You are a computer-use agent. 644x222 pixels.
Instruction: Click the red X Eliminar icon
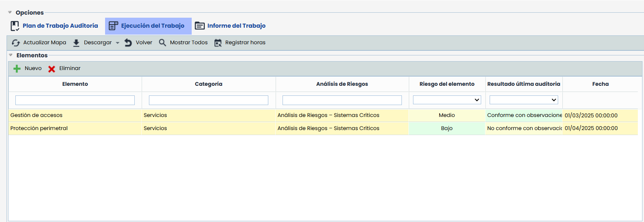pos(52,69)
